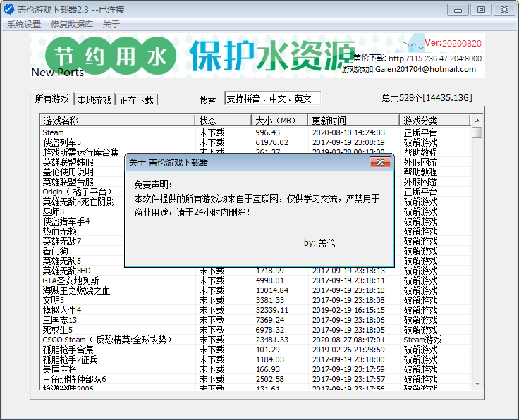Select the 孤胆枪手2征兵 row
The height and width of the screenshot is (420, 519).
(255, 359)
